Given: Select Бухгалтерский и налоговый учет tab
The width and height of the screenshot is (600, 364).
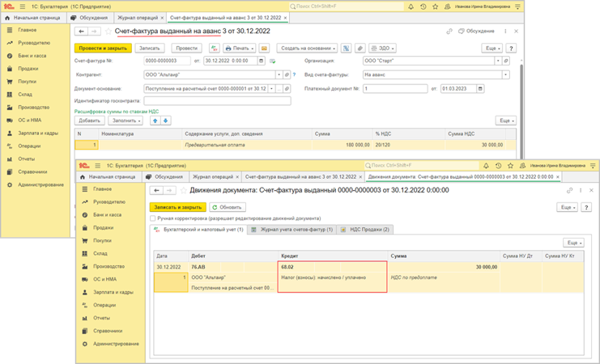Looking at the screenshot, I should [198, 230].
